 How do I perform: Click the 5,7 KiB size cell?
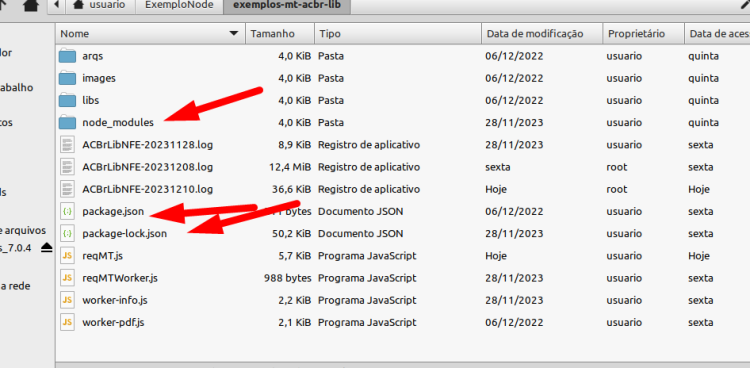[295, 256]
